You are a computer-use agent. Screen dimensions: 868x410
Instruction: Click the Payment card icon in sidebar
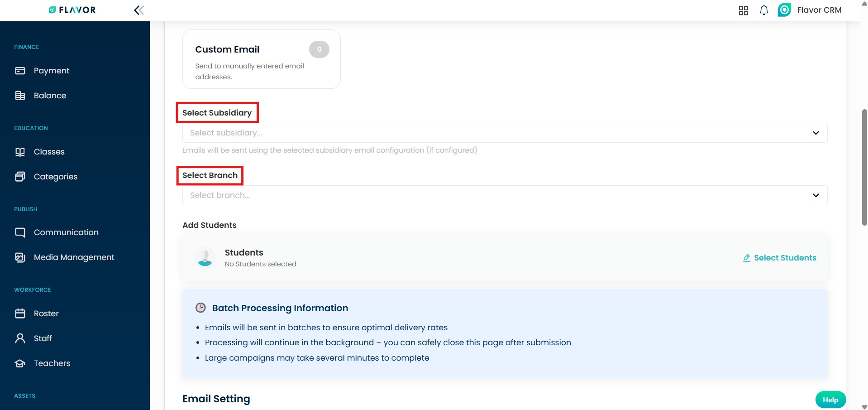[20, 71]
